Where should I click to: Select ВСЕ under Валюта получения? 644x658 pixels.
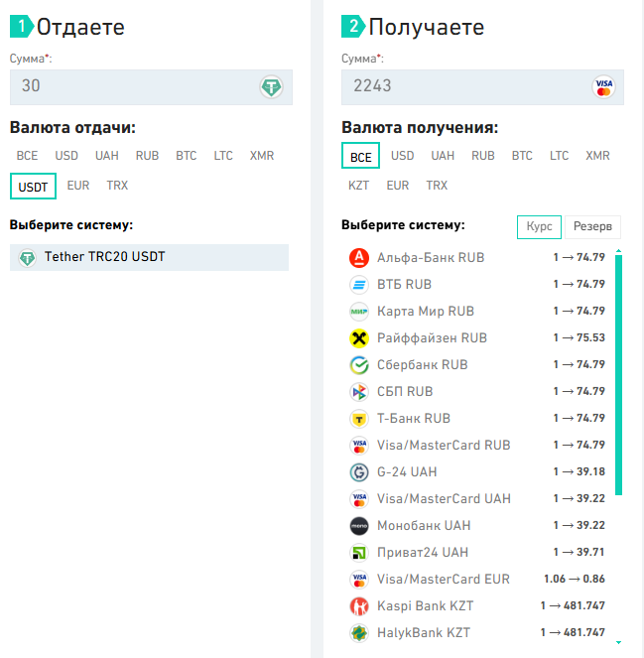361,156
